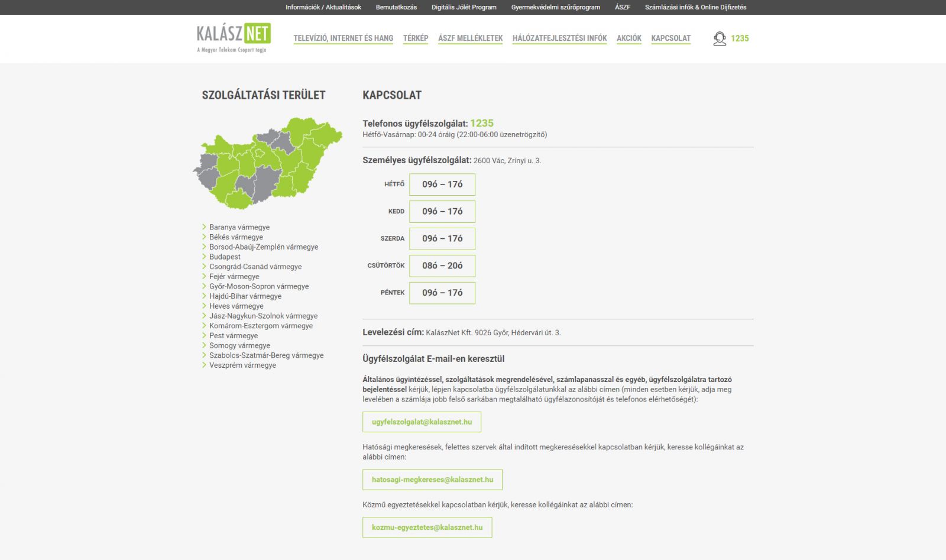
Task: Click the hatosagi-megkereses@kalasznet.hu contact button
Action: 432,480
